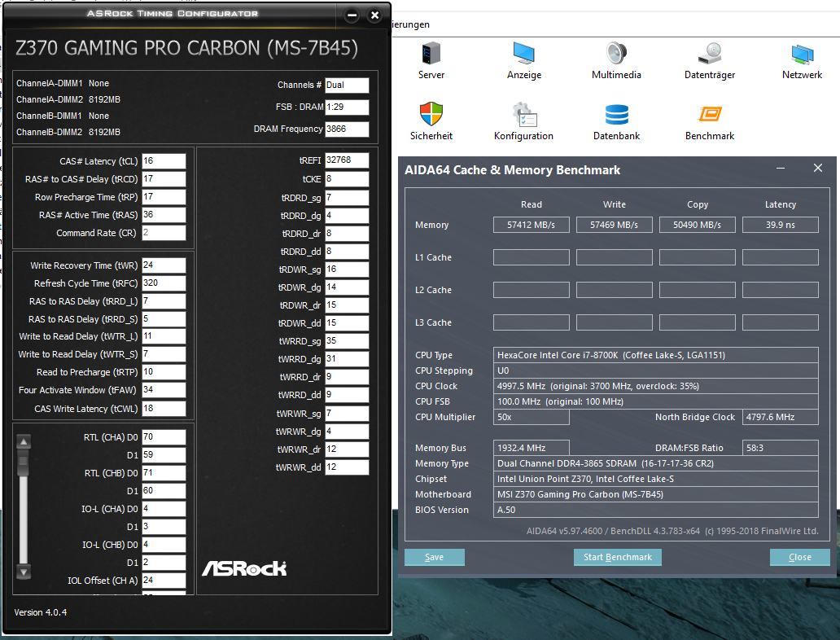Click the Memory Copy result 50490 MB/s
840x640 pixels.
(697, 225)
